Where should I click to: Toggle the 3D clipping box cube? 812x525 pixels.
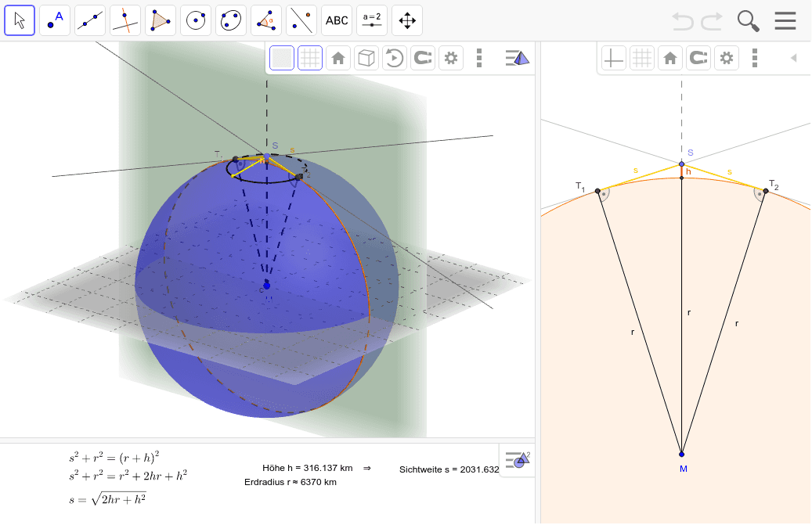click(x=366, y=58)
